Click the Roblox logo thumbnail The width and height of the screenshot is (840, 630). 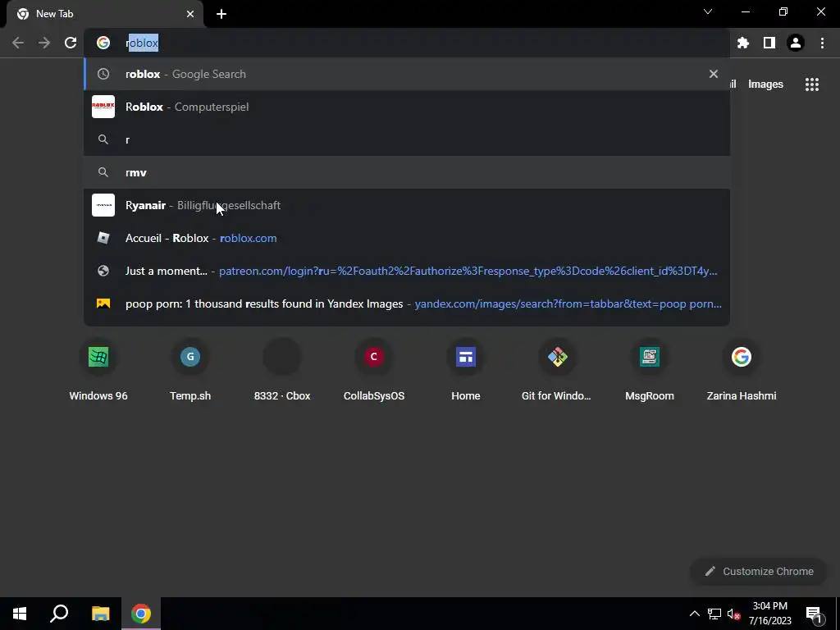click(103, 107)
